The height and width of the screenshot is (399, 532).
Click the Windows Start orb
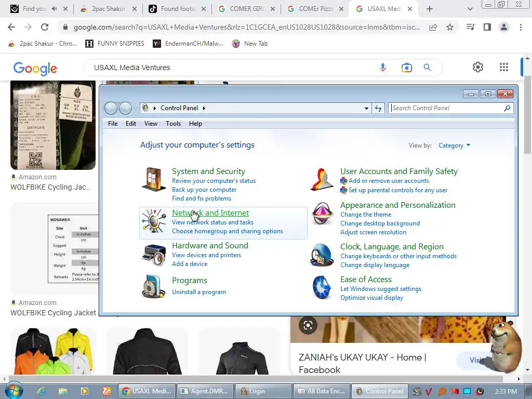(14, 391)
